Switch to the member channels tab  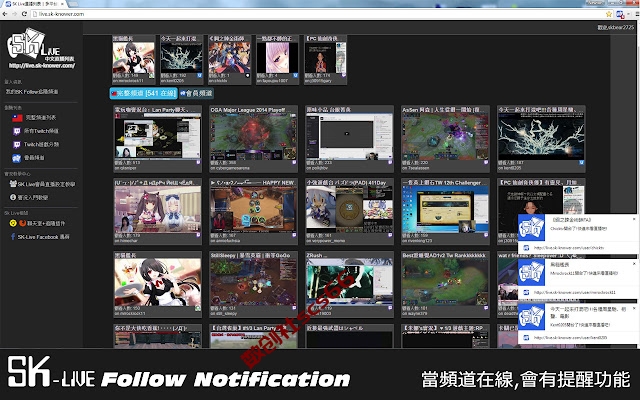point(196,93)
